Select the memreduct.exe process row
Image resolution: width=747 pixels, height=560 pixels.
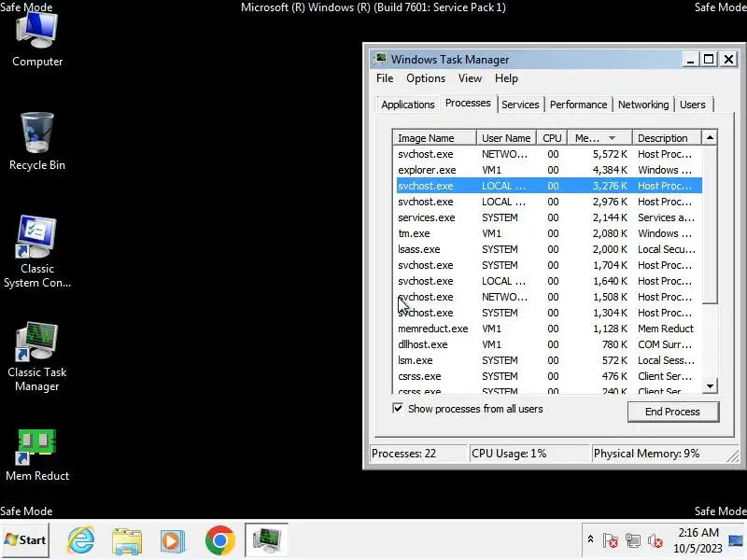click(549, 329)
